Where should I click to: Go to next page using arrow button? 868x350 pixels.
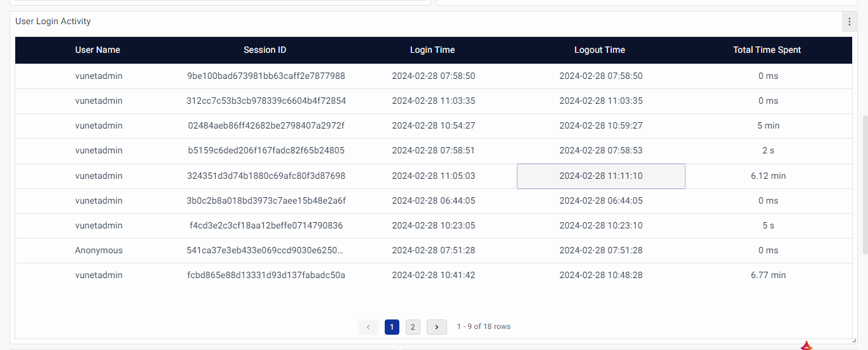[x=436, y=327]
